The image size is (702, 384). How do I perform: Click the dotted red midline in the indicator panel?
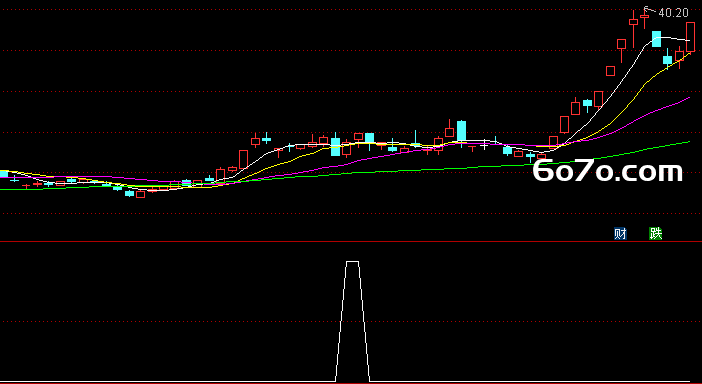click(351, 321)
